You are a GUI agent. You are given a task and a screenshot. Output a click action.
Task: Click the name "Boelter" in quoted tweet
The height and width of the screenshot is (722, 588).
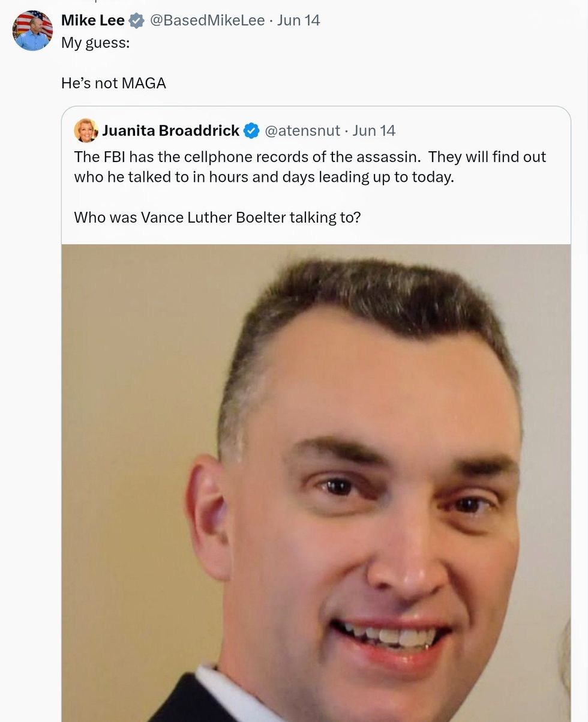click(261, 217)
